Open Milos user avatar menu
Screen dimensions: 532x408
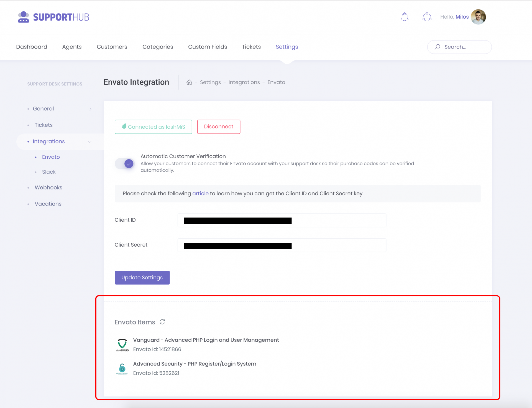478,17
